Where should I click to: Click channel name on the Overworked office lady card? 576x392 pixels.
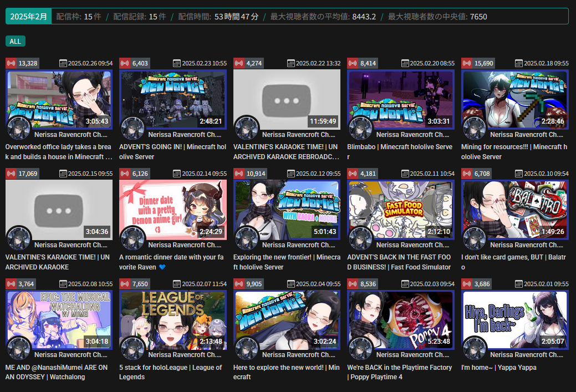point(71,135)
